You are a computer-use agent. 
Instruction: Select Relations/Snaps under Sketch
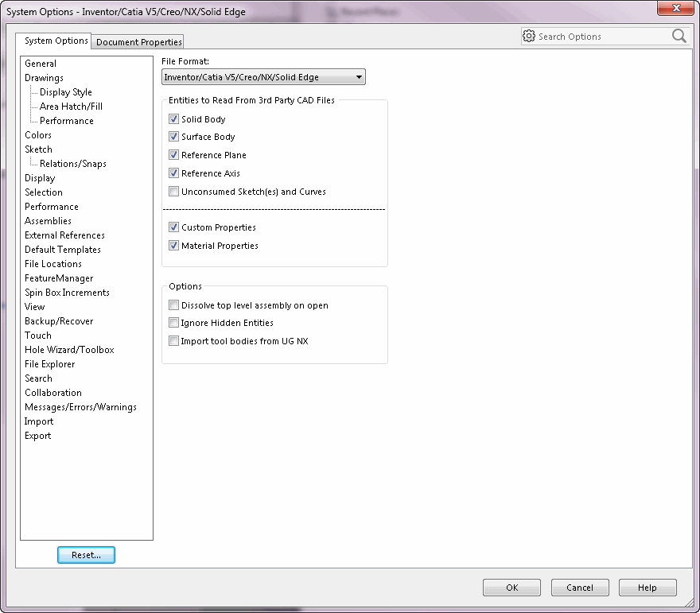(x=72, y=163)
